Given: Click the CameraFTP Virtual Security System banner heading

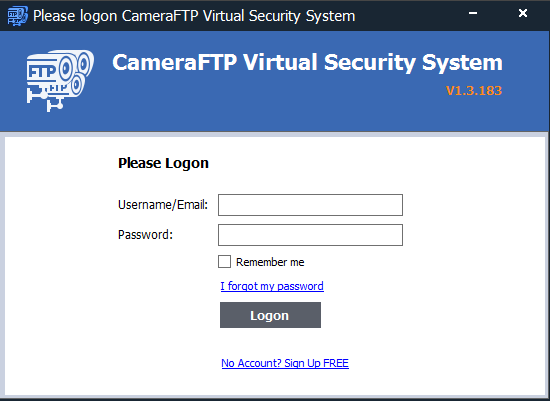Looking at the screenshot, I should coord(308,63).
